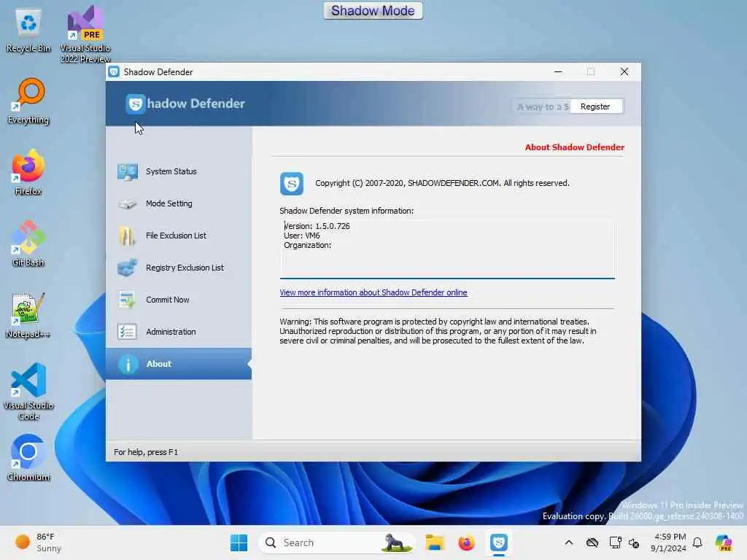Select Visual Studio 2022 Preview desktop icon
Image resolution: width=747 pixels, height=560 pixels.
tap(85, 34)
